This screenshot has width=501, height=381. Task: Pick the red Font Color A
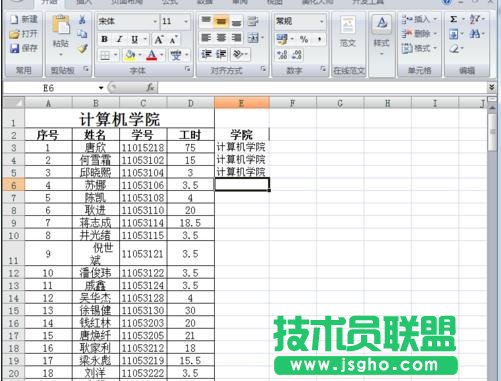[152, 55]
